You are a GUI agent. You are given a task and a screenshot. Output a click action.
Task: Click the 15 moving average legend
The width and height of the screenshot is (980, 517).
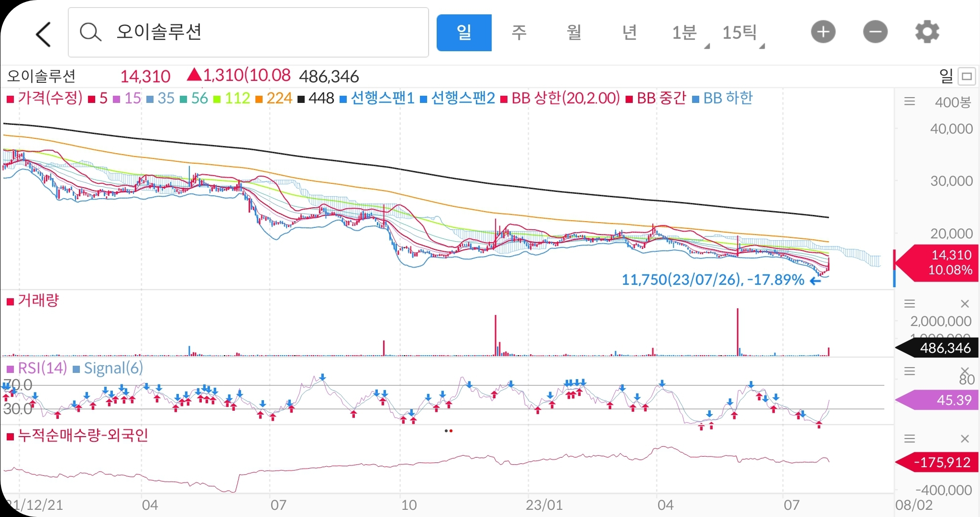(127, 98)
